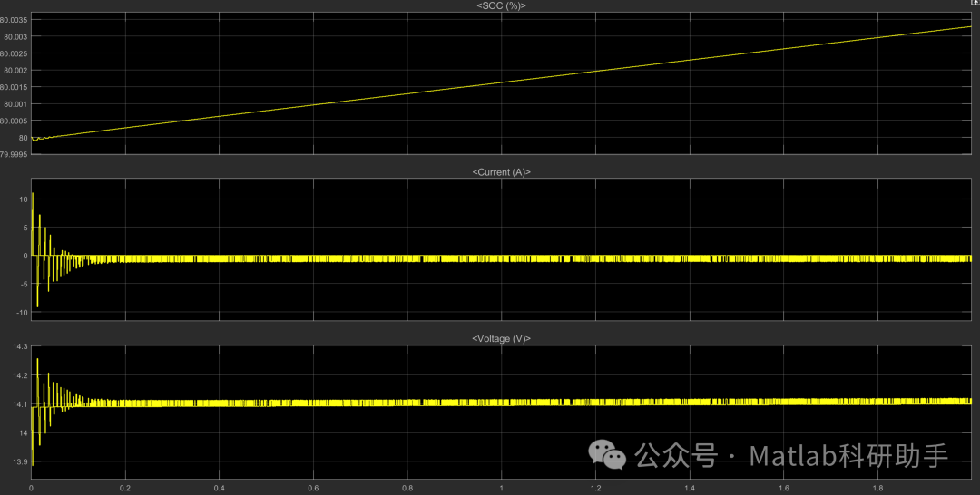This screenshot has height=495, width=980.
Task: Click the 14.1 tick on Voltage axis
Action: pos(20,404)
